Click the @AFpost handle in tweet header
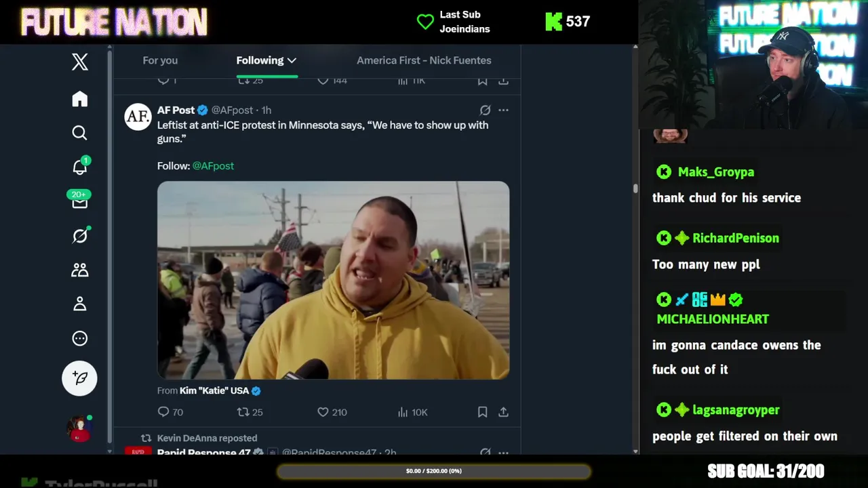 coord(232,110)
